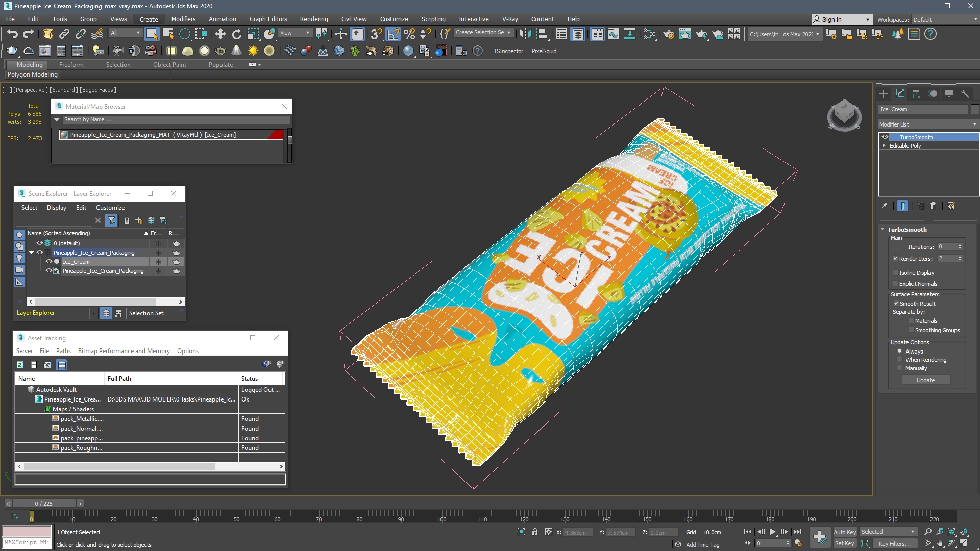
Task: Open Key Filters dialog
Action: point(895,544)
